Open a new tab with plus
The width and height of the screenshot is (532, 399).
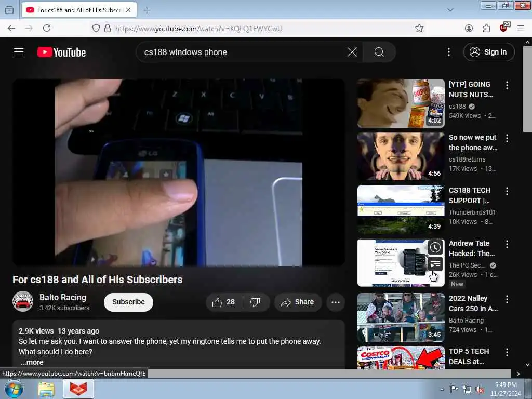[x=147, y=10]
